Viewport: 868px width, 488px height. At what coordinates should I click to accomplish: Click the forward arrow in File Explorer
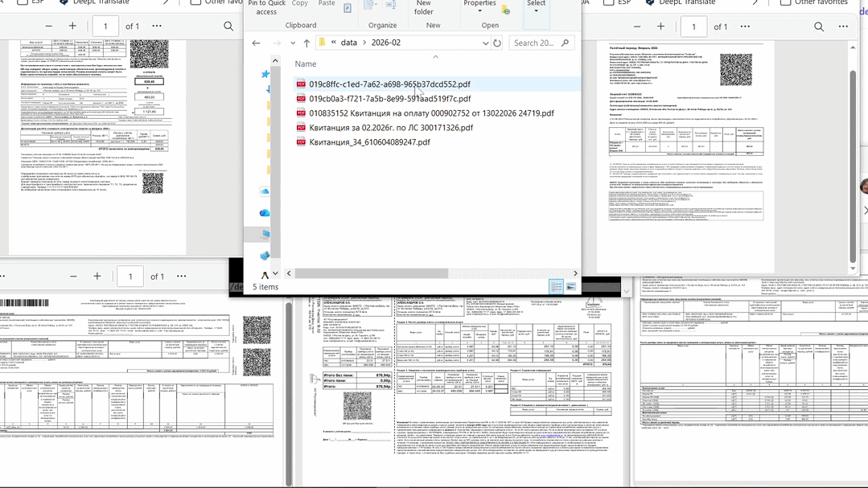tap(277, 43)
